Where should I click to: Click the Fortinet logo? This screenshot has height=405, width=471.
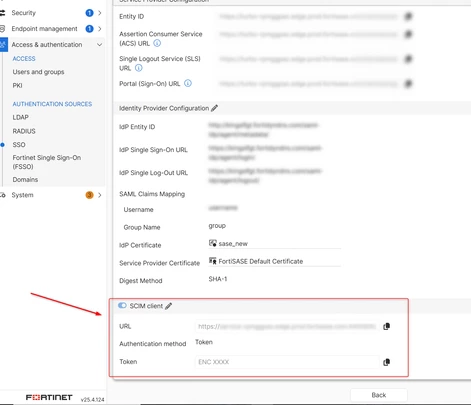click(x=49, y=397)
